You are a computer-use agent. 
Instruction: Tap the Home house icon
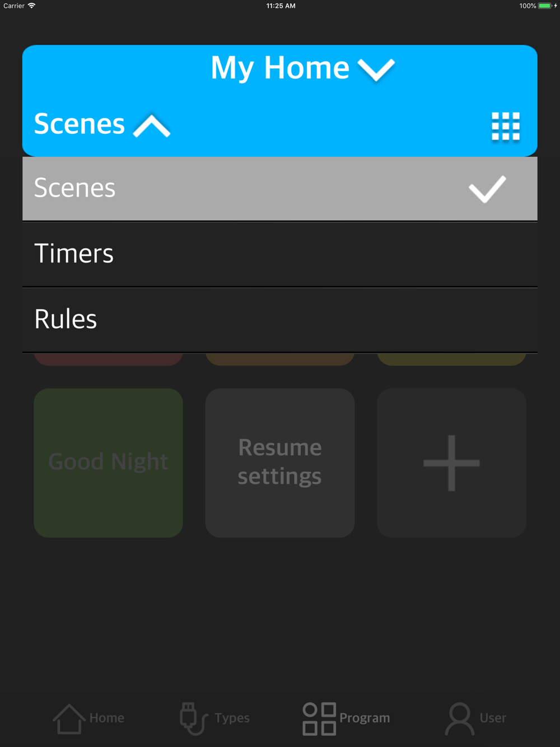(68, 718)
